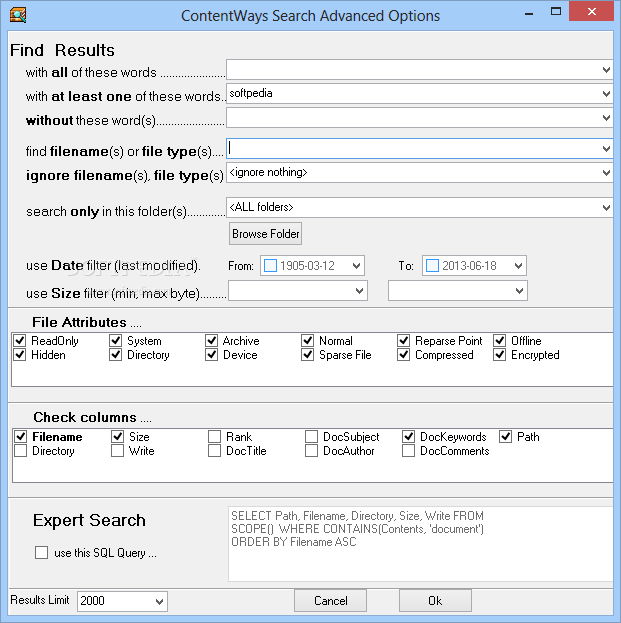Viewport: 621px width, 623px height.
Task: Enable the Write column
Action: pyautogui.click(x=118, y=451)
